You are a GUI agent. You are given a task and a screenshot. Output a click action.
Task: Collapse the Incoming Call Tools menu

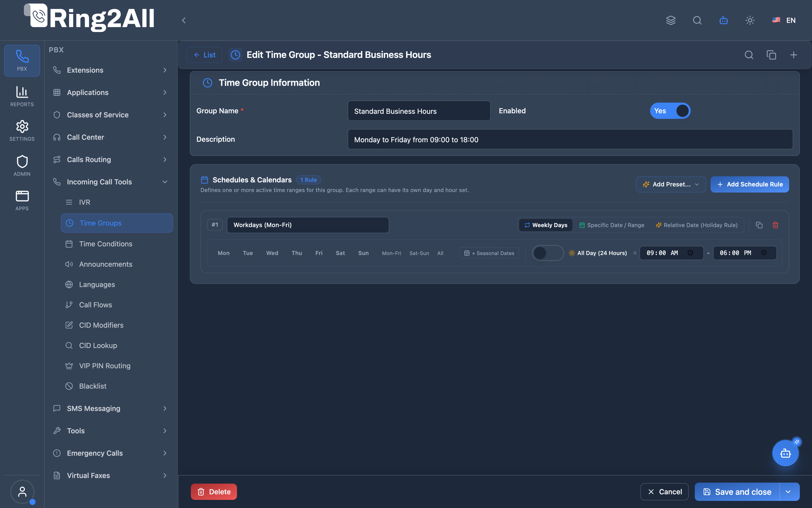(x=110, y=182)
